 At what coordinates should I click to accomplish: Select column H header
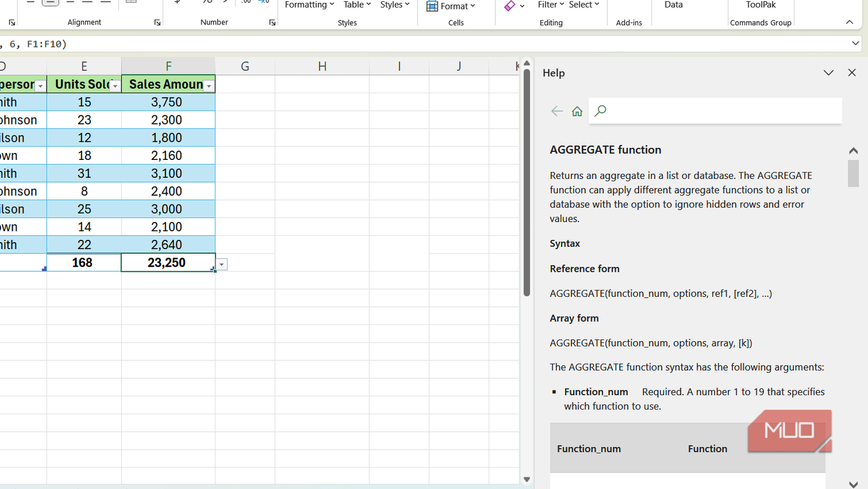pos(322,66)
